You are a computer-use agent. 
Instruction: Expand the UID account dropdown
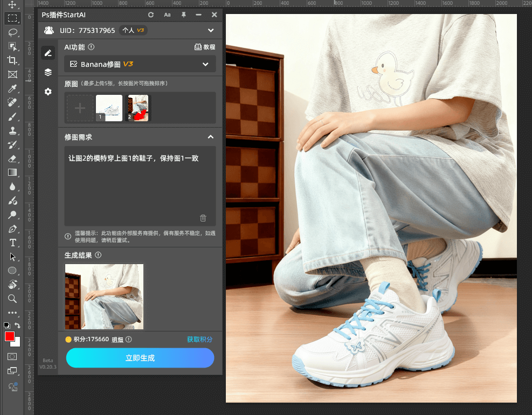210,30
